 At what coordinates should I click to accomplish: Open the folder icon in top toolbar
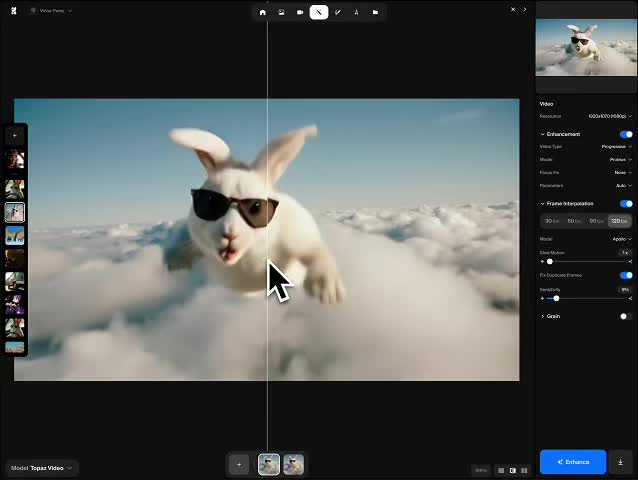[x=375, y=12]
